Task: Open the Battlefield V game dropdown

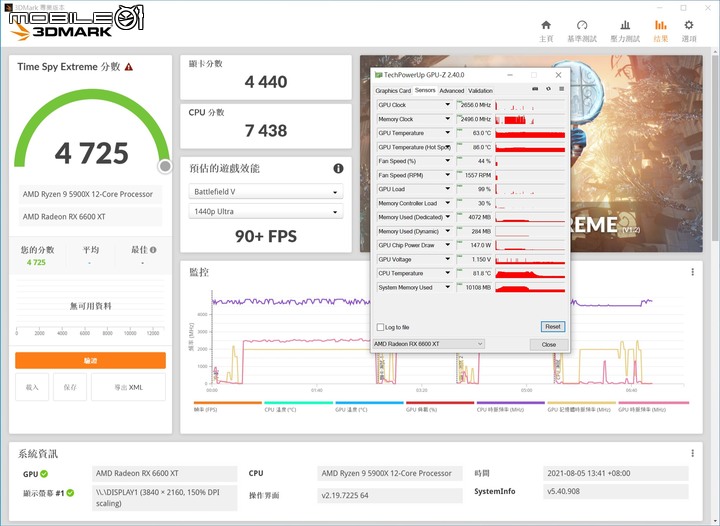Action: pyautogui.click(x=266, y=192)
